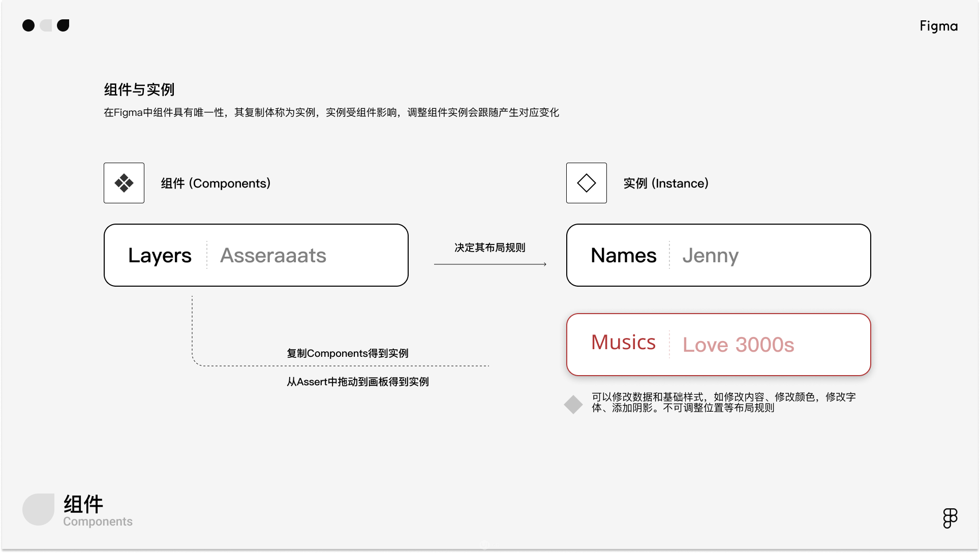The height and width of the screenshot is (553, 980).
Task: Click the Love 3000s value text
Action: 738,345
